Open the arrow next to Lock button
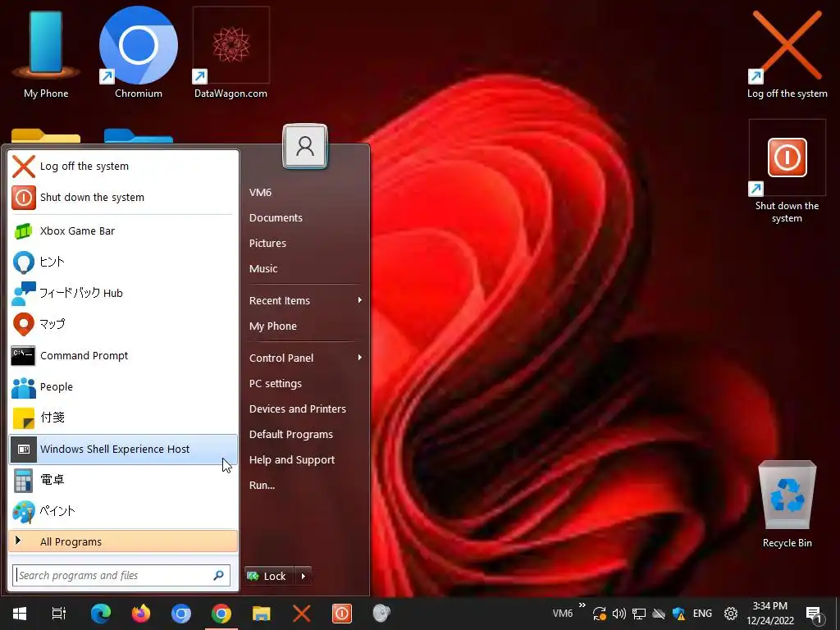Screen dimensions: 840x630 (x=303, y=576)
